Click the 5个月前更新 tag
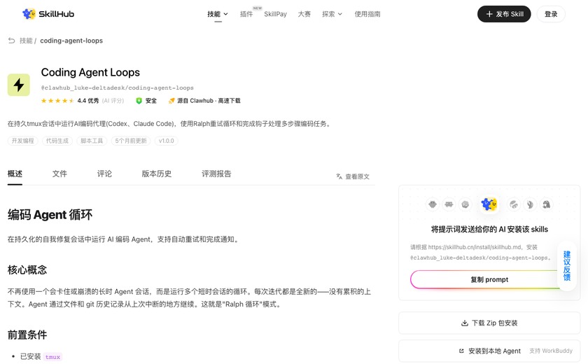The image size is (588, 364). [131, 141]
